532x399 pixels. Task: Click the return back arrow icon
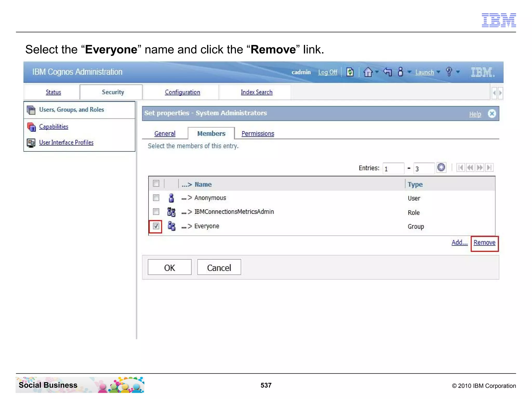pos(387,72)
